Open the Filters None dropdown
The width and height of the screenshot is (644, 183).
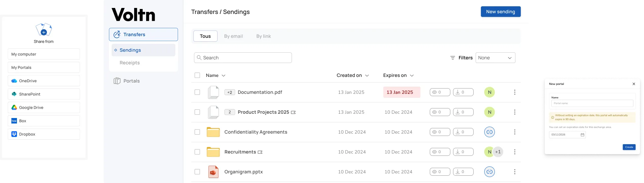tap(495, 58)
